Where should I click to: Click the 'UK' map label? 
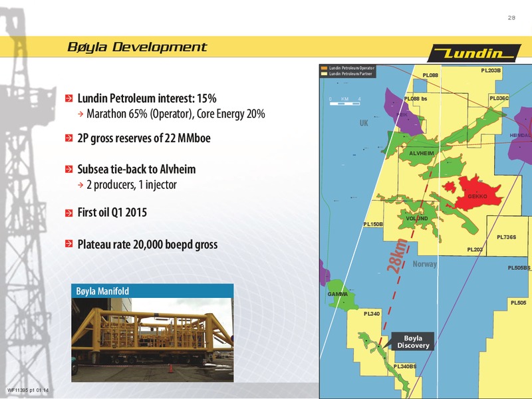(364, 123)
